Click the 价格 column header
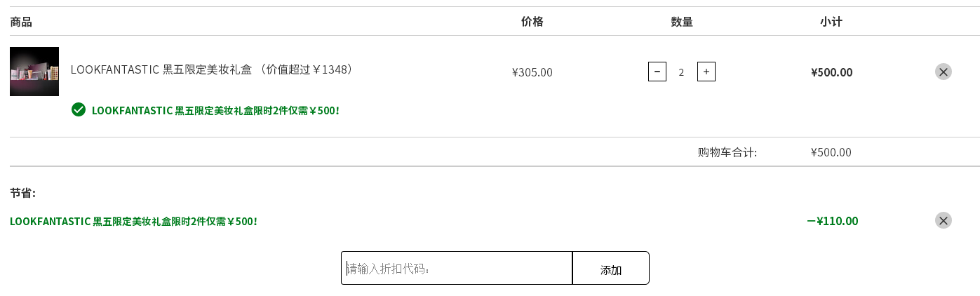Image resolution: width=980 pixels, height=296 pixels. coord(532,22)
